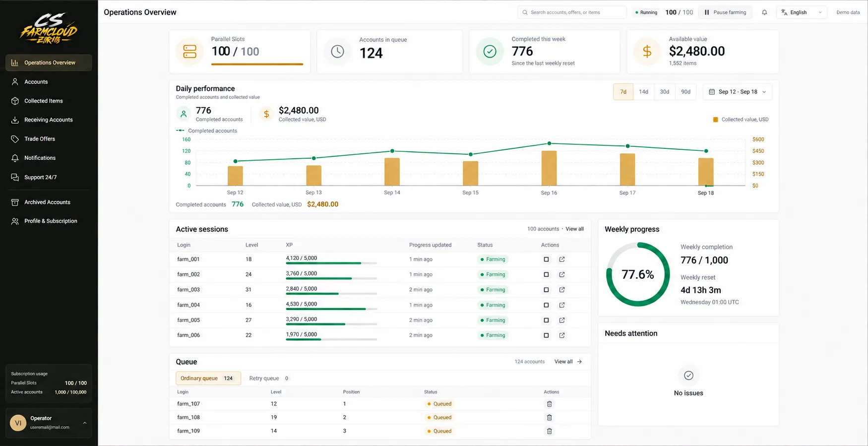This screenshot has height=446, width=868.
Task: Select the Ordinary queue tab
Action: 208,379
